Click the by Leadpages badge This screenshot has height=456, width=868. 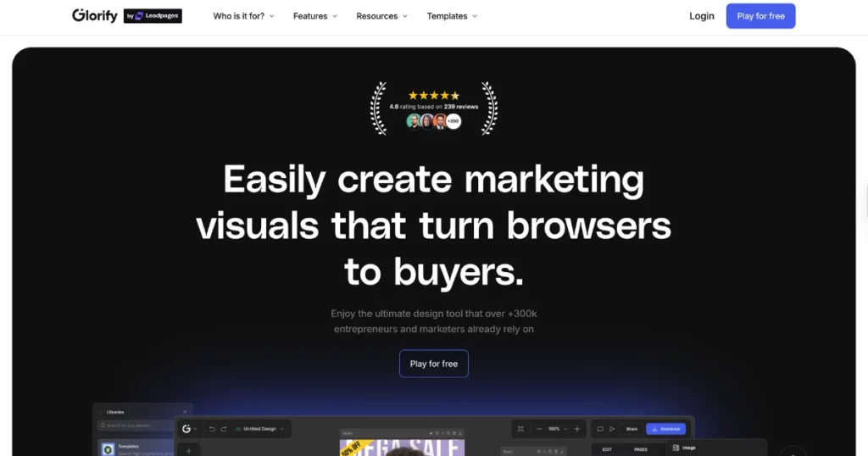[x=153, y=16]
